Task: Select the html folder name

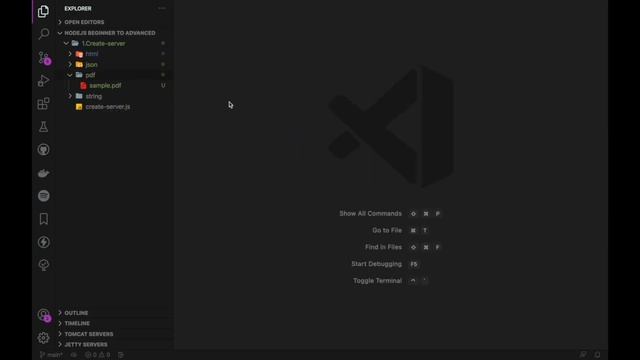Action: click(92, 54)
